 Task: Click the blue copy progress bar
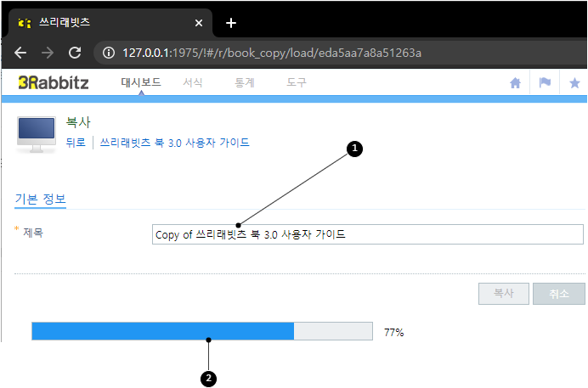click(202, 331)
